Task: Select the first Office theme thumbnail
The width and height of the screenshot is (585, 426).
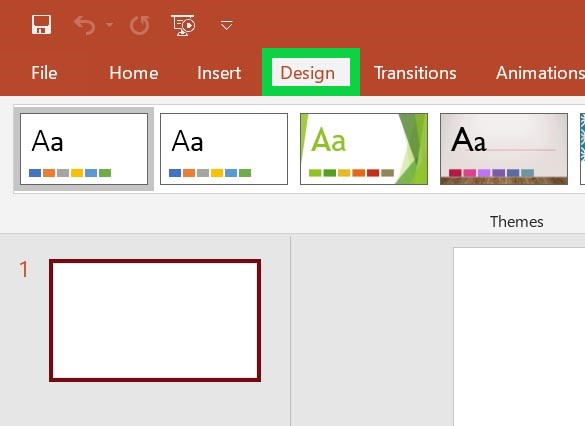Action: point(84,149)
